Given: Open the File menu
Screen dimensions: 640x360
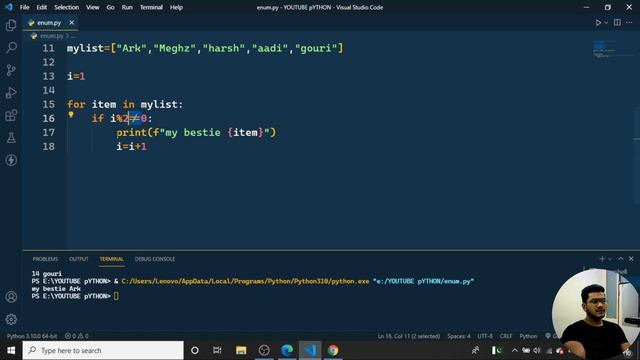Looking at the screenshot, I should click(24, 7).
